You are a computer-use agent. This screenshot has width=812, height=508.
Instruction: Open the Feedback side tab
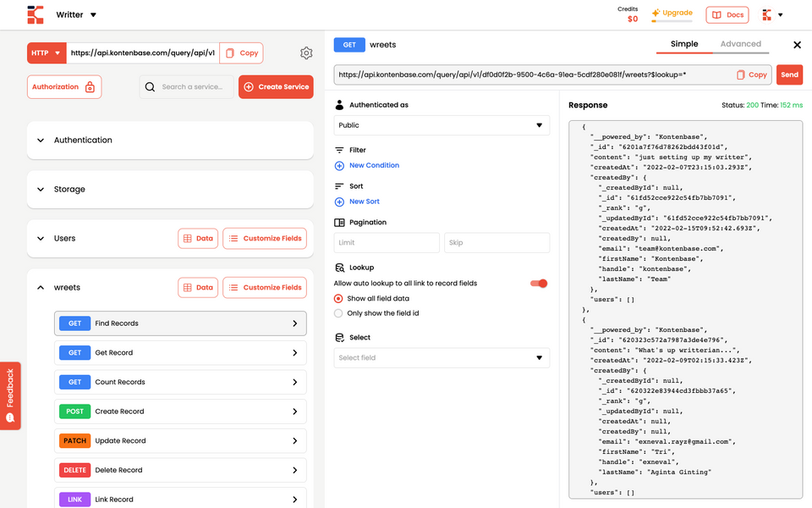[10, 395]
